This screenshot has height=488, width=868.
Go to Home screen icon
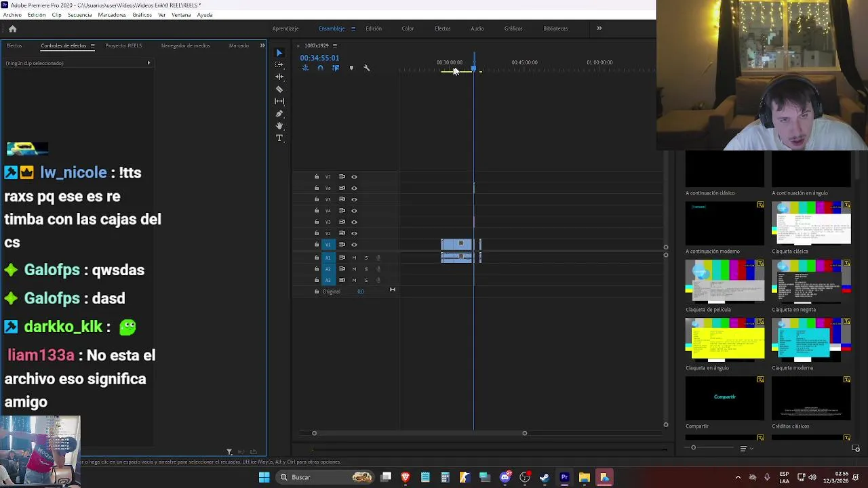12,28
